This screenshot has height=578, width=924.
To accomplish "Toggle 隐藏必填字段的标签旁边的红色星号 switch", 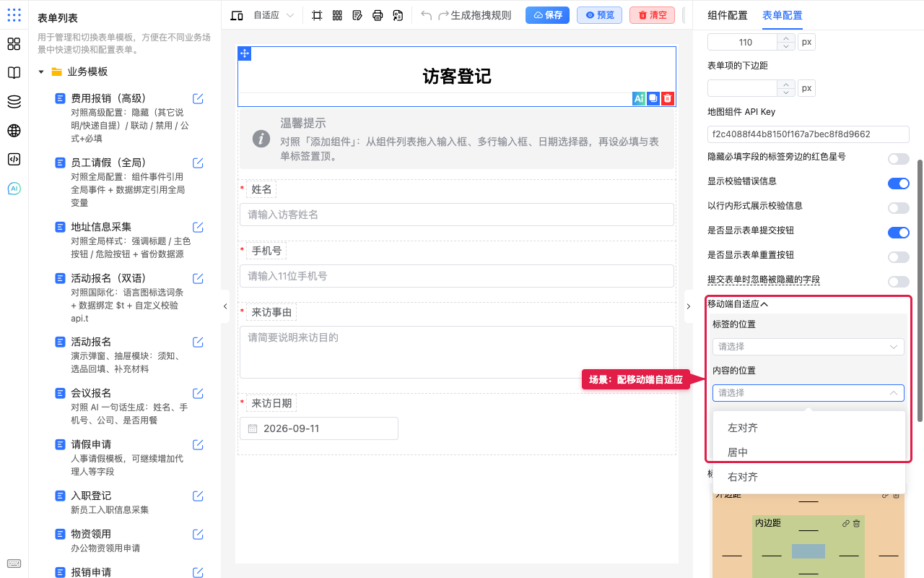I will [899, 159].
